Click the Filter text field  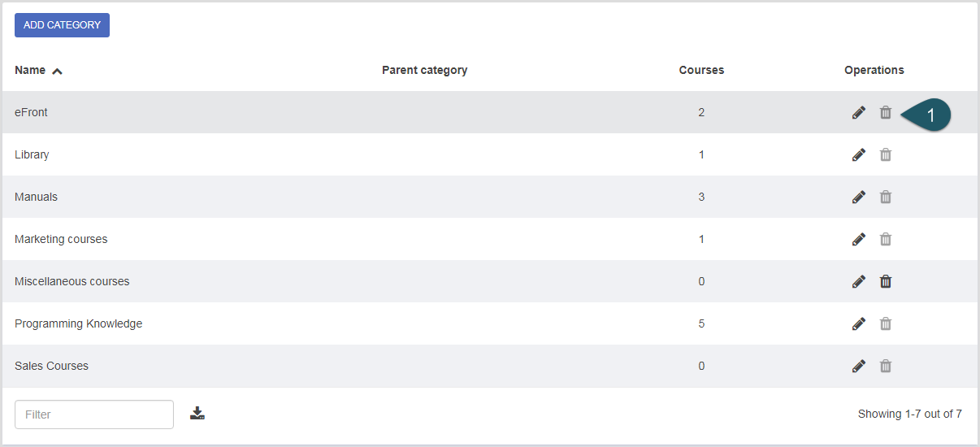pyautogui.click(x=94, y=414)
